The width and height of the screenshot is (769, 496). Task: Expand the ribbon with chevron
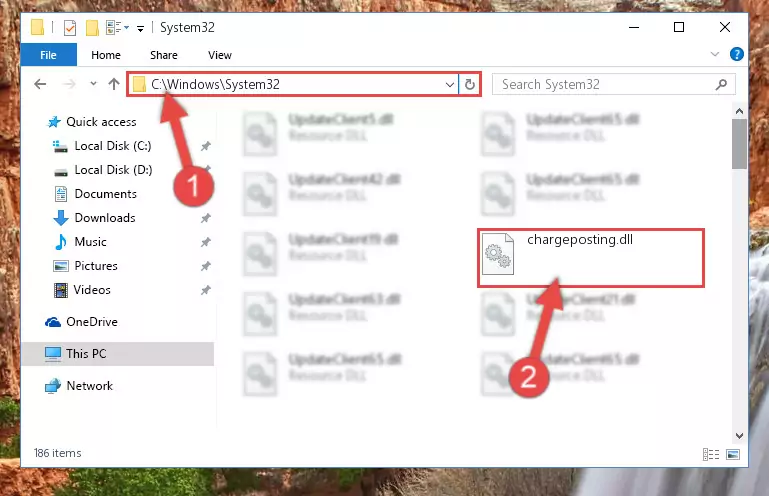tap(715, 54)
